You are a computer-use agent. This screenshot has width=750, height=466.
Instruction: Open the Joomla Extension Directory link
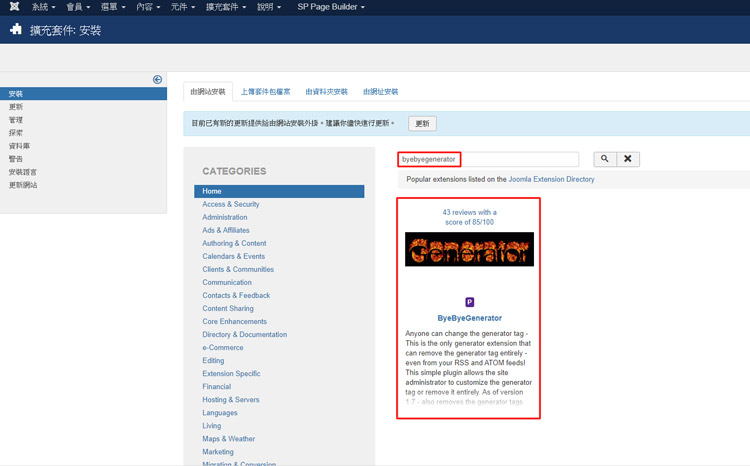click(x=551, y=179)
